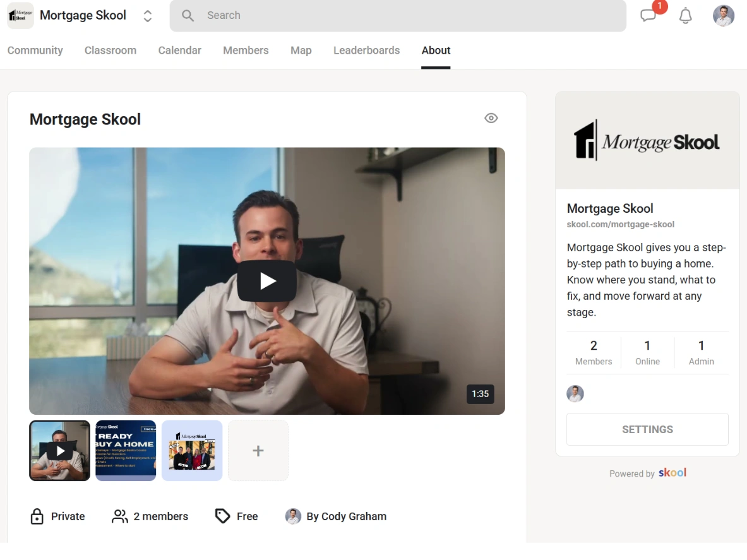Add new media with plus tile
Viewport: 747px width, 560px height.
click(258, 451)
